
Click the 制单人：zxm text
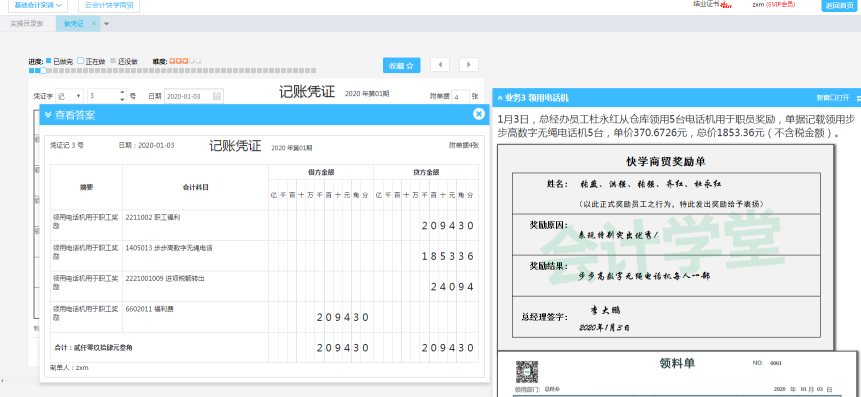click(69, 367)
